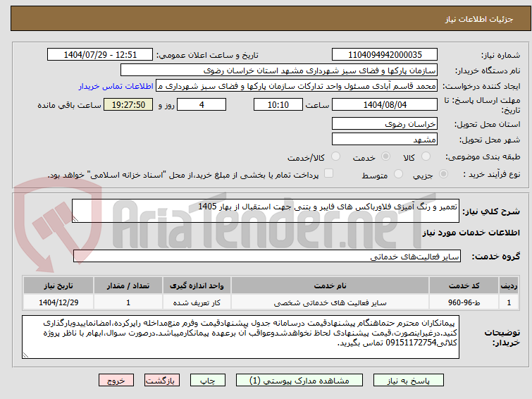Click the چاپ print button
The height and width of the screenshot is (399, 532).
coord(208,381)
